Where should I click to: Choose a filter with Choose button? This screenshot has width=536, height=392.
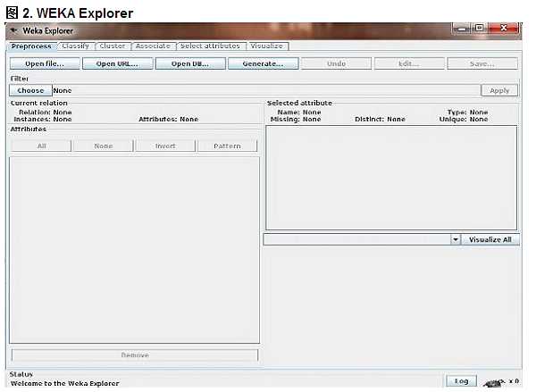click(x=30, y=90)
